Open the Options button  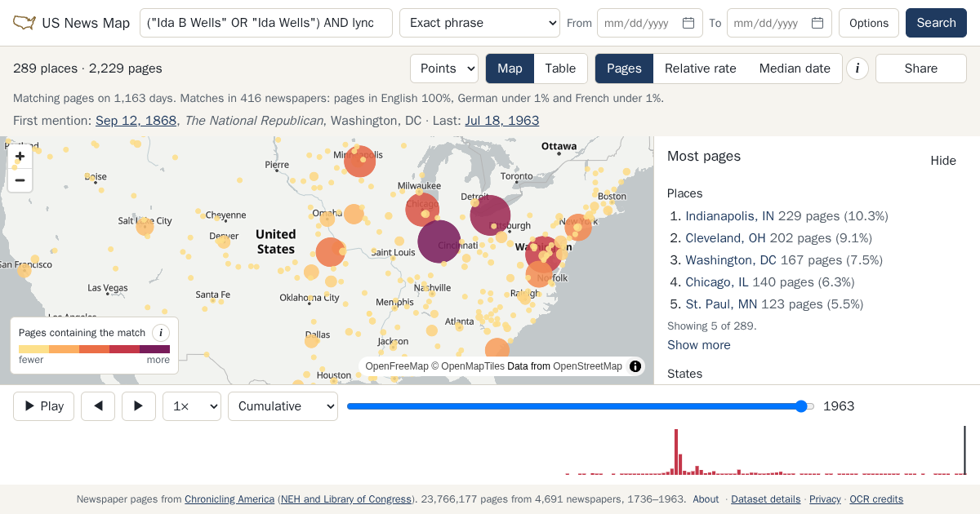(869, 23)
